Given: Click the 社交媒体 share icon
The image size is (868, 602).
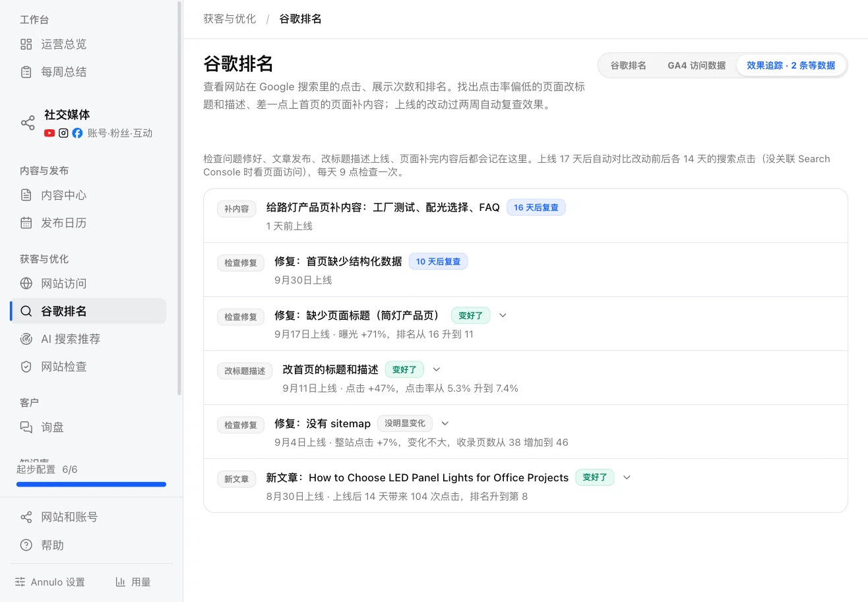Looking at the screenshot, I should [x=28, y=123].
